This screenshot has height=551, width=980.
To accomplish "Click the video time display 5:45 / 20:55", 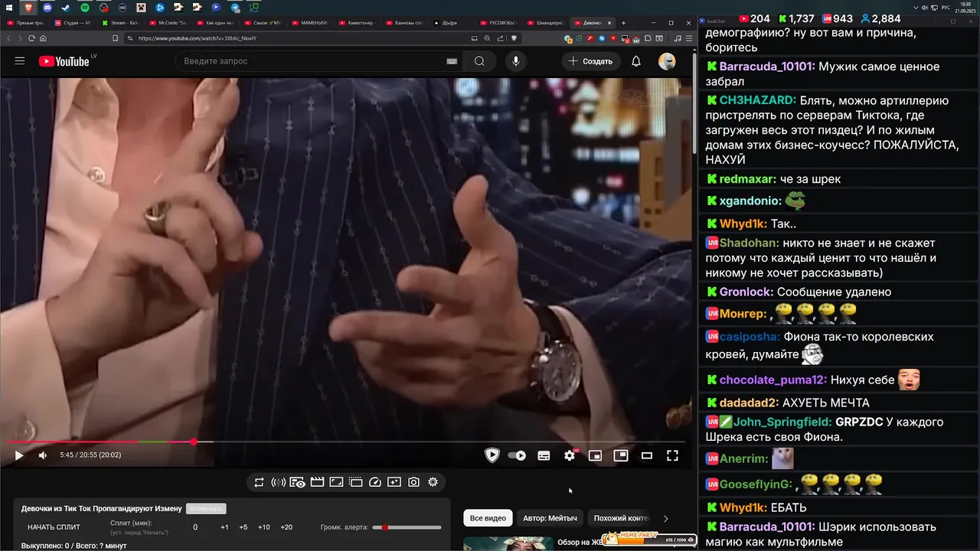I will tap(90, 455).
